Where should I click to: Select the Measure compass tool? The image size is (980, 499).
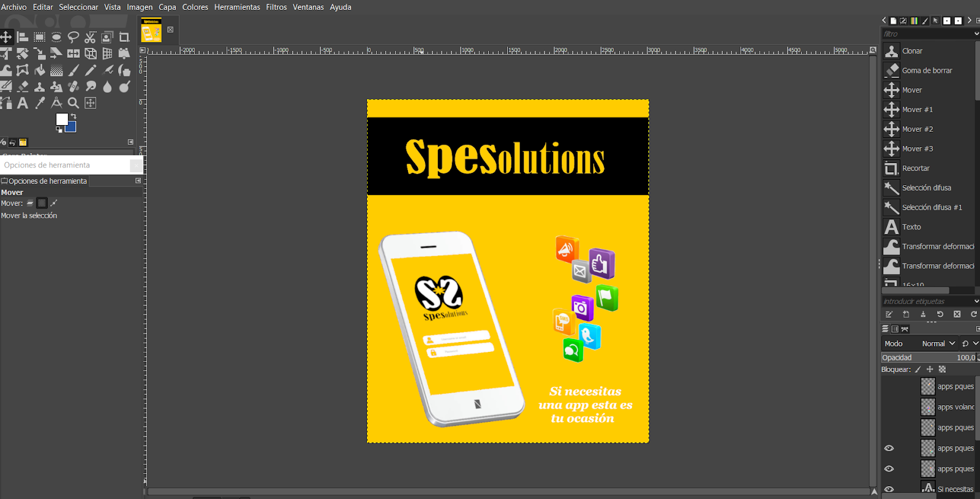point(56,103)
